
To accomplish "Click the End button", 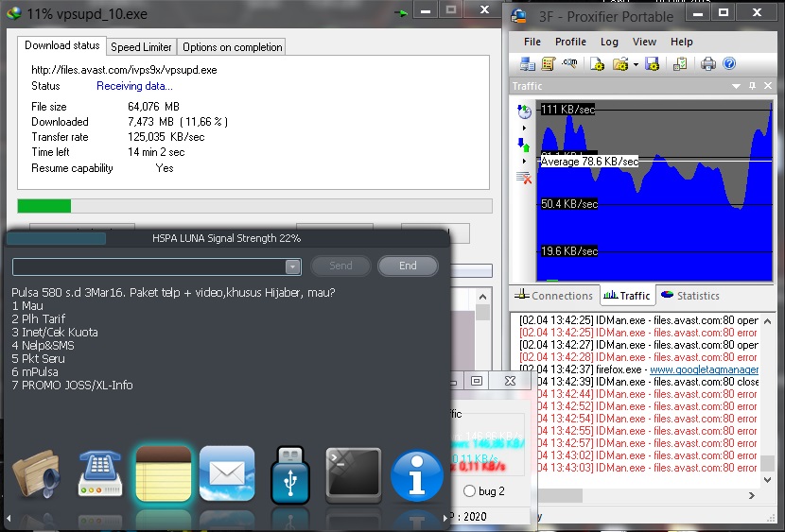I will (x=408, y=266).
